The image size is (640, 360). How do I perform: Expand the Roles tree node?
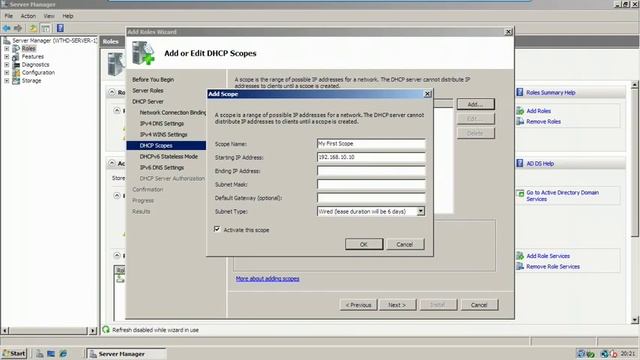click(7, 49)
